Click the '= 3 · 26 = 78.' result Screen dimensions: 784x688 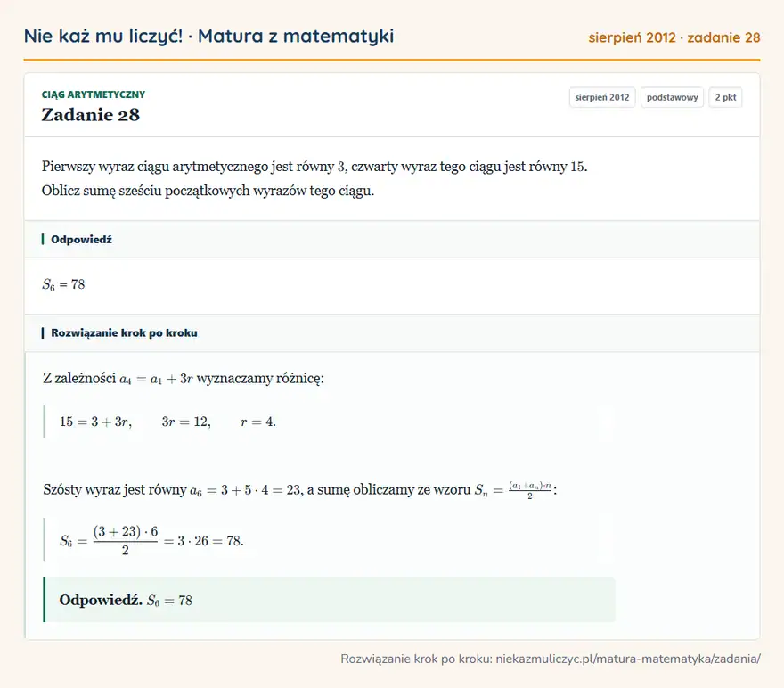[203, 541]
